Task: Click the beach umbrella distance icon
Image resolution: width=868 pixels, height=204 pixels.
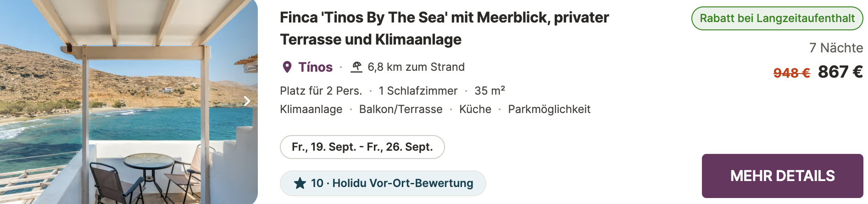Action: [x=356, y=67]
